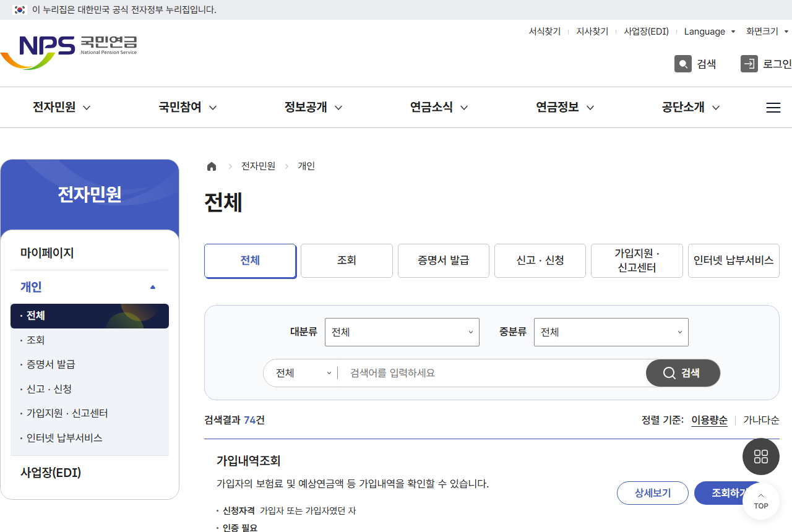Expand the 연금정보 main menu

point(565,108)
